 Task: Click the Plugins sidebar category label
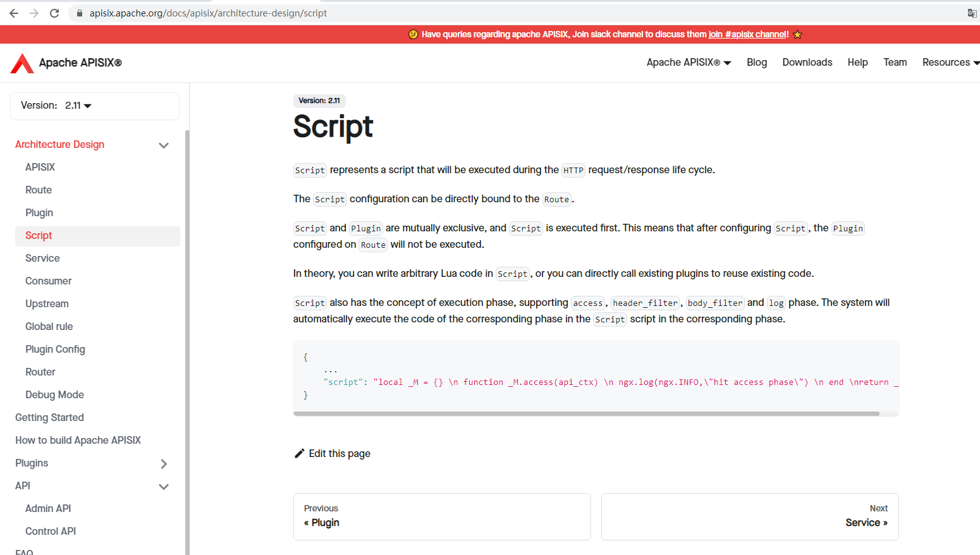[x=32, y=463]
